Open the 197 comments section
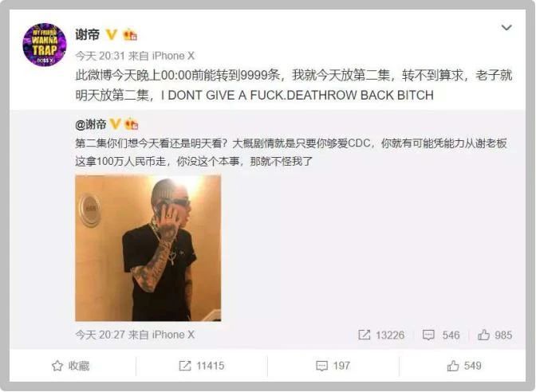 [x=333, y=366]
